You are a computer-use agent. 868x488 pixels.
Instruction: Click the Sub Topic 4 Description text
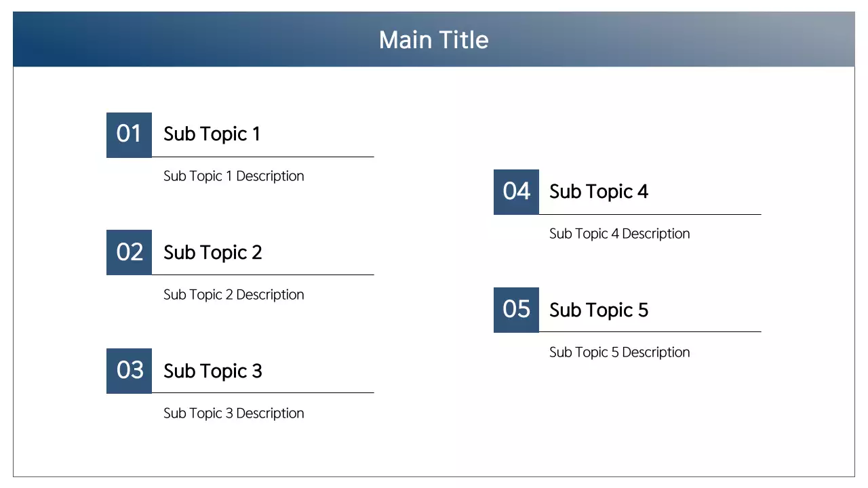click(619, 234)
